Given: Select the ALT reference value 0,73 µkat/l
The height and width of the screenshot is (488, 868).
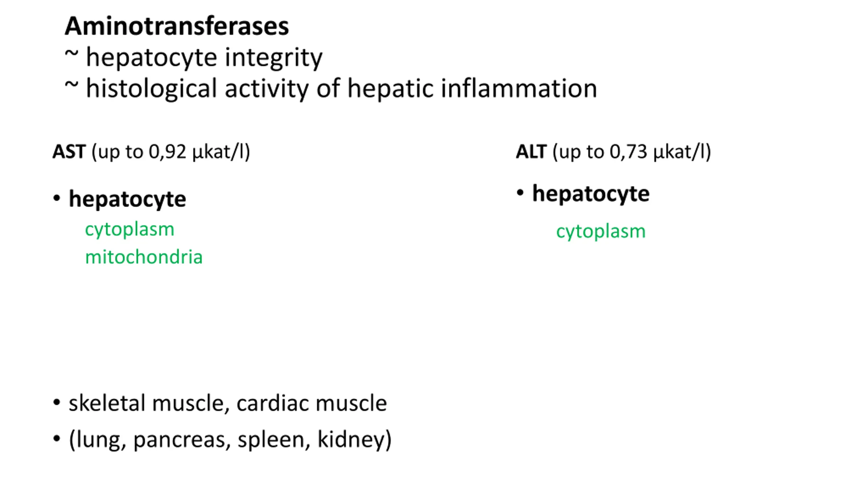Looking at the screenshot, I should [x=660, y=152].
